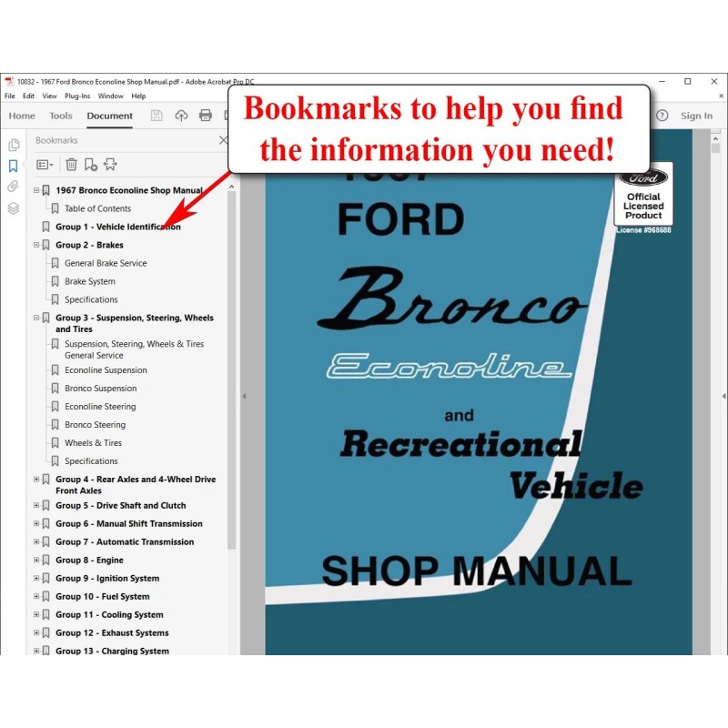Open the Help question mark icon
728x728 pixels.
click(x=662, y=116)
